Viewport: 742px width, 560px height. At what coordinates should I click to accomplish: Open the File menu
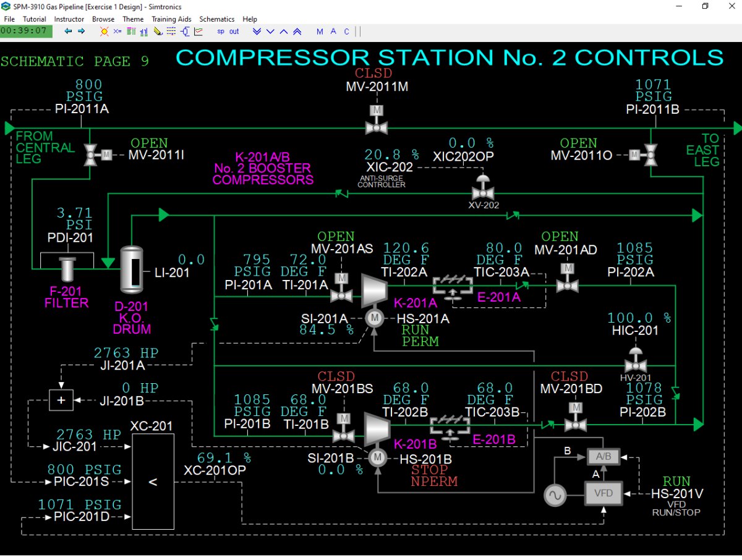[9, 19]
